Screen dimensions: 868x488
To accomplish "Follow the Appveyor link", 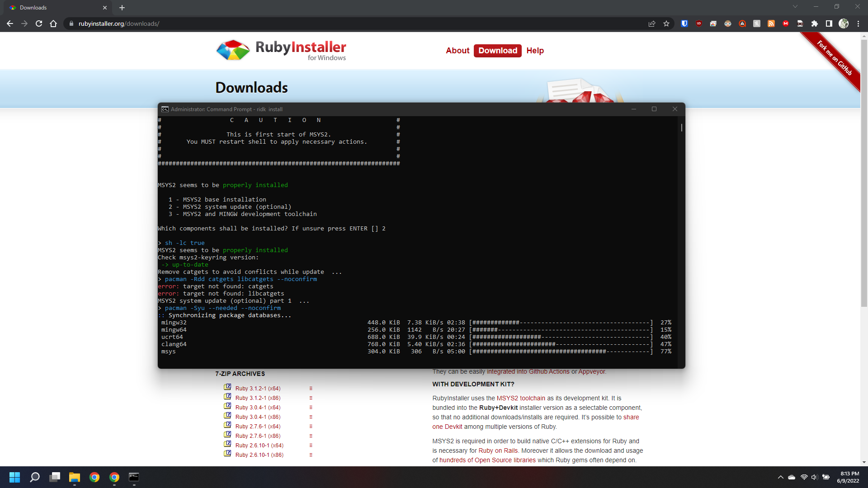I will (x=592, y=371).
